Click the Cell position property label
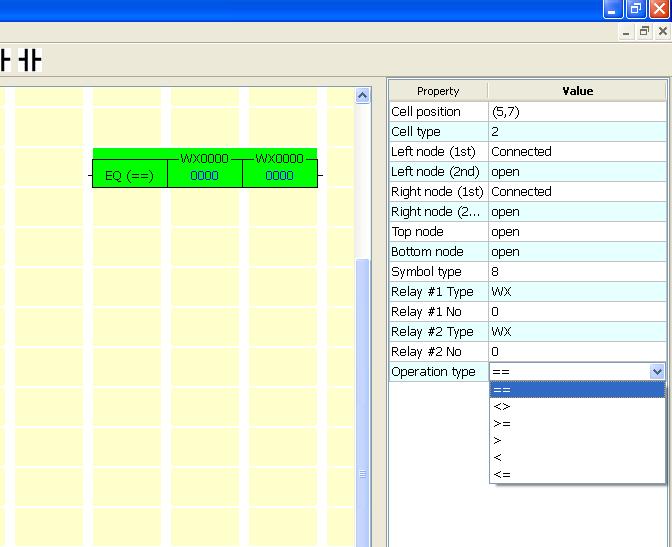 (426, 111)
